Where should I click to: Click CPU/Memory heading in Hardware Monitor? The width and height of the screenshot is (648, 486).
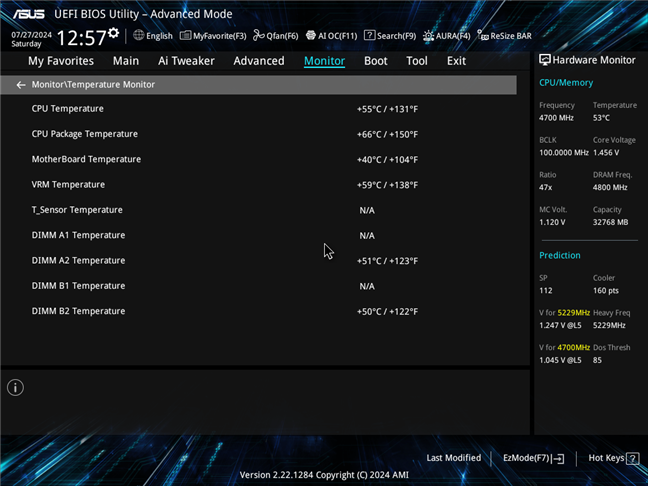pyautogui.click(x=566, y=83)
